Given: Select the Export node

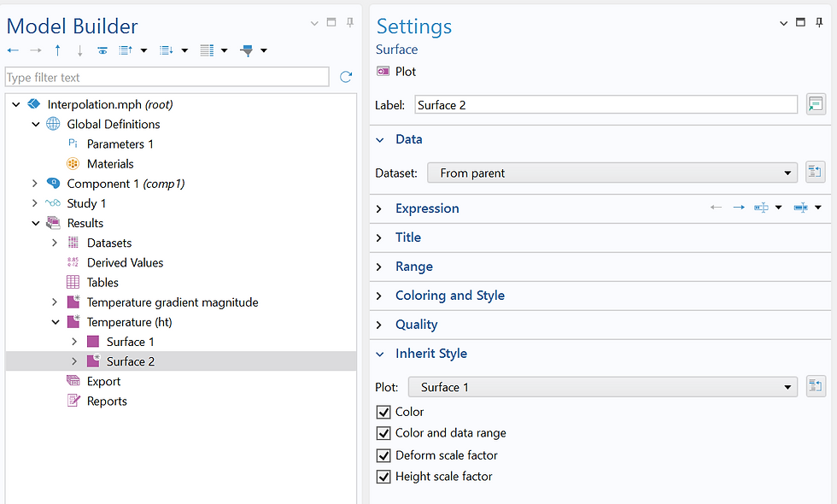Looking at the screenshot, I should pyautogui.click(x=103, y=381).
